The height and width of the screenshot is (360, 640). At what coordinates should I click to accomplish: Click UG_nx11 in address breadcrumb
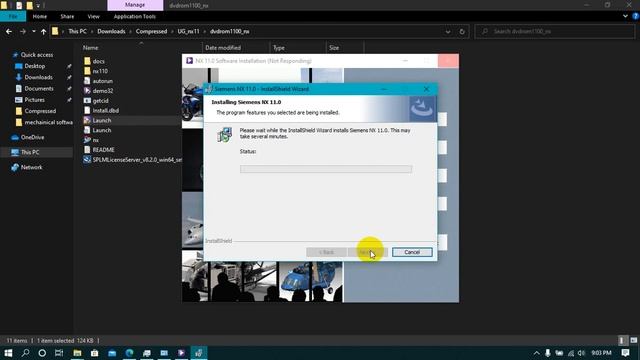pos(189,31)
